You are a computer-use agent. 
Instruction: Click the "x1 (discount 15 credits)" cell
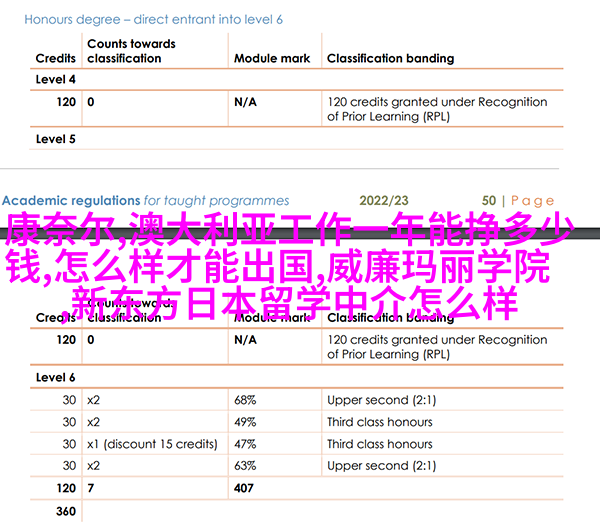pyautogui.click(x=152, y=444)
